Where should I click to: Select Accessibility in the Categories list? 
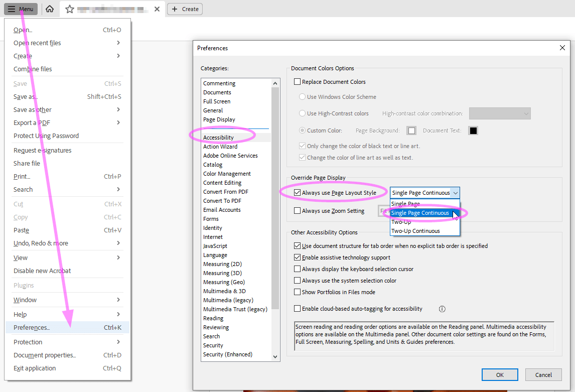218,137
